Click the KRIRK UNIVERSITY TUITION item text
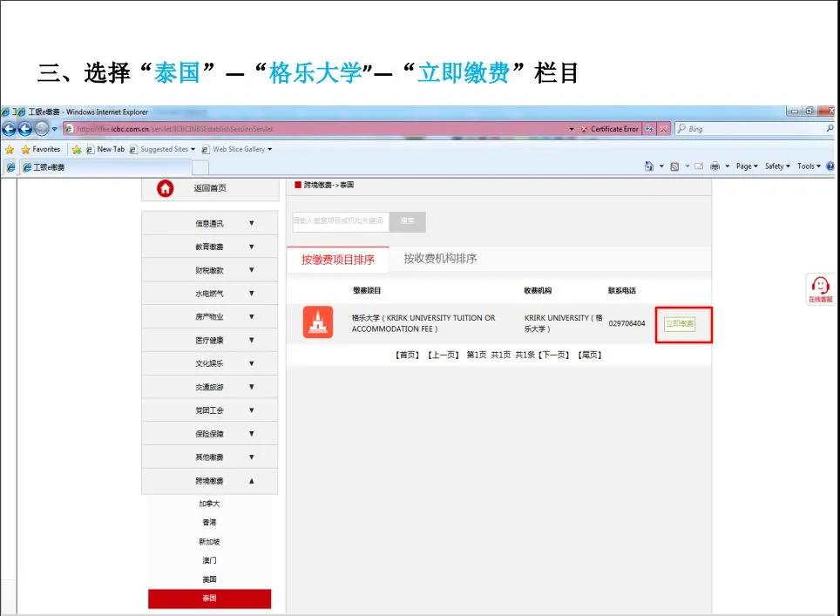The image size is (840, 616). click(x=423, y=323)
